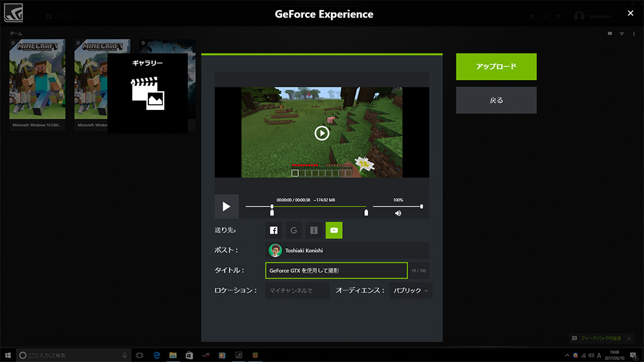Screen dimensions: 644x362
Task: Choose the Imgur destination icon
Action: [314, 230]
